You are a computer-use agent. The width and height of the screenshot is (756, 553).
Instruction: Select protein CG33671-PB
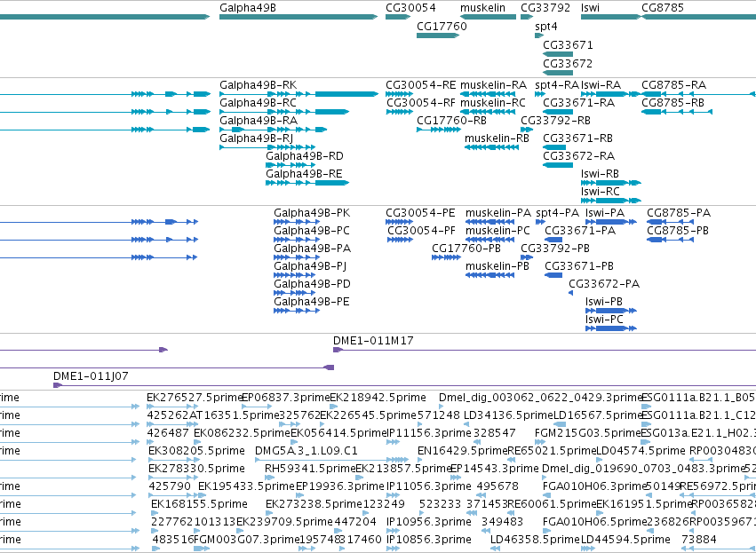click(553, 275)
